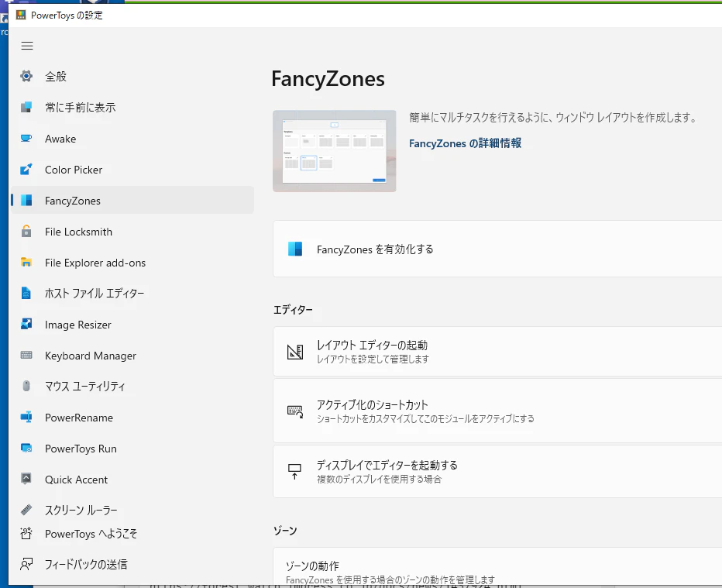Open PowerToys へようこそ welcome page
This screenshot has width=722, height=588.
(132, 533)
